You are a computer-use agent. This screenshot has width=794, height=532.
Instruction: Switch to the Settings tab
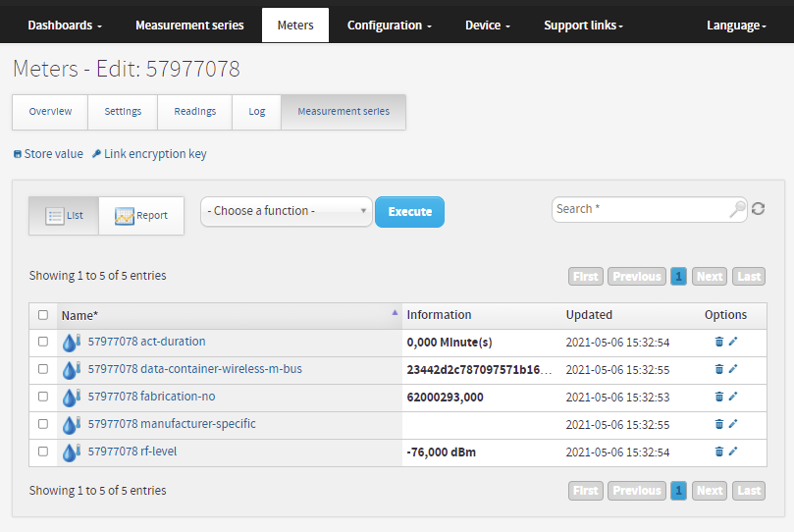123,111
